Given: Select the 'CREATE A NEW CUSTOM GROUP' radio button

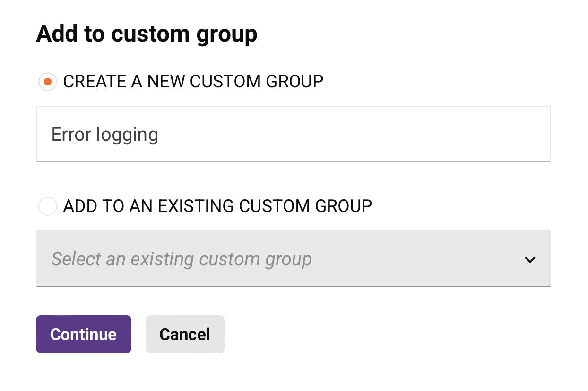Looking at the screenshot, I should click(x=47, y=81).
